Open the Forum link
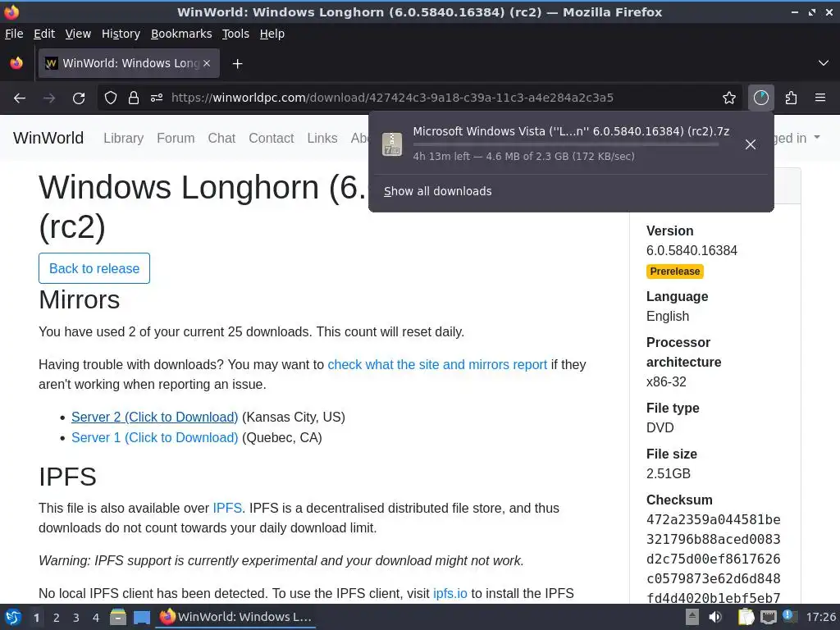Viewport: 840px width, 630px height. (176, 138)
